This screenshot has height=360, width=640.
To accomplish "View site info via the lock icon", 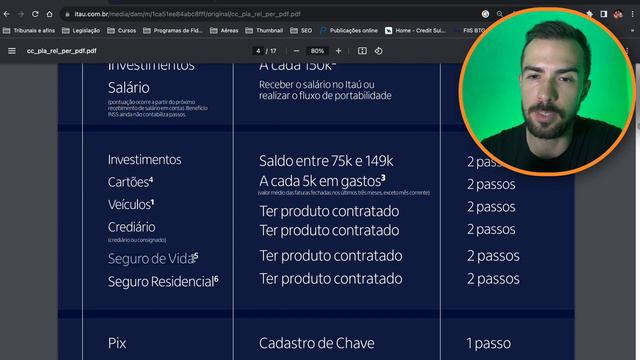I will [x=67, y=14].
